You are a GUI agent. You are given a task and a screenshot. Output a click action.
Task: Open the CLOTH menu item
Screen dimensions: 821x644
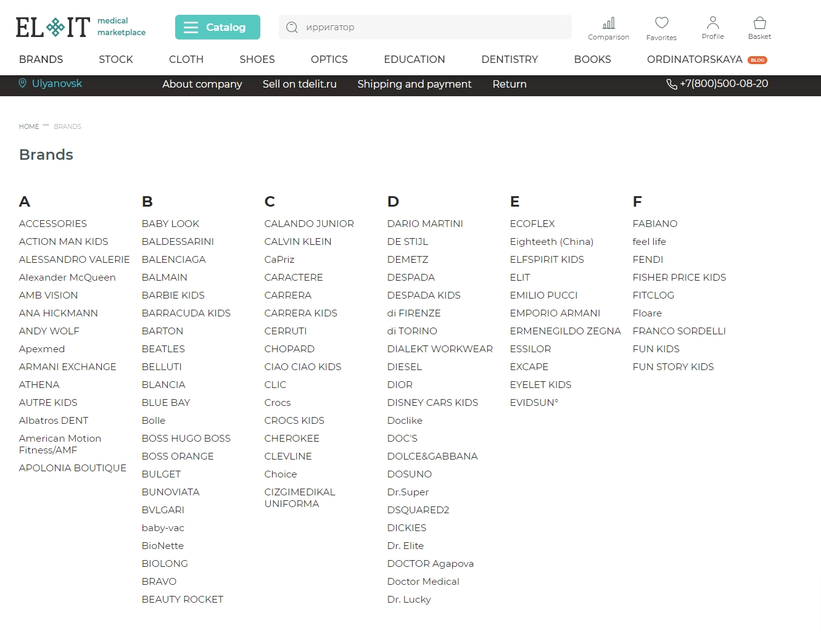(x=186, y=59)
